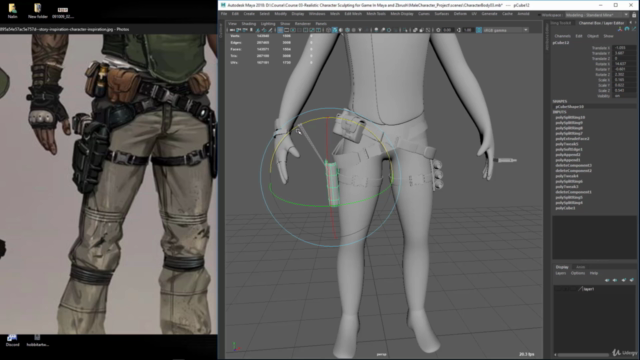Select polySoftEdge1 input node

coord(569,149)
